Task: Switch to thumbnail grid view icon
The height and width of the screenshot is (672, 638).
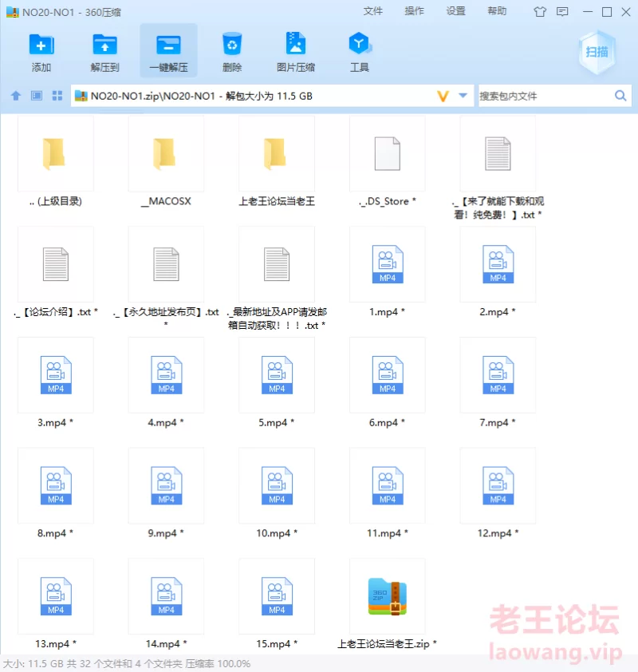Action: (57, 96)
